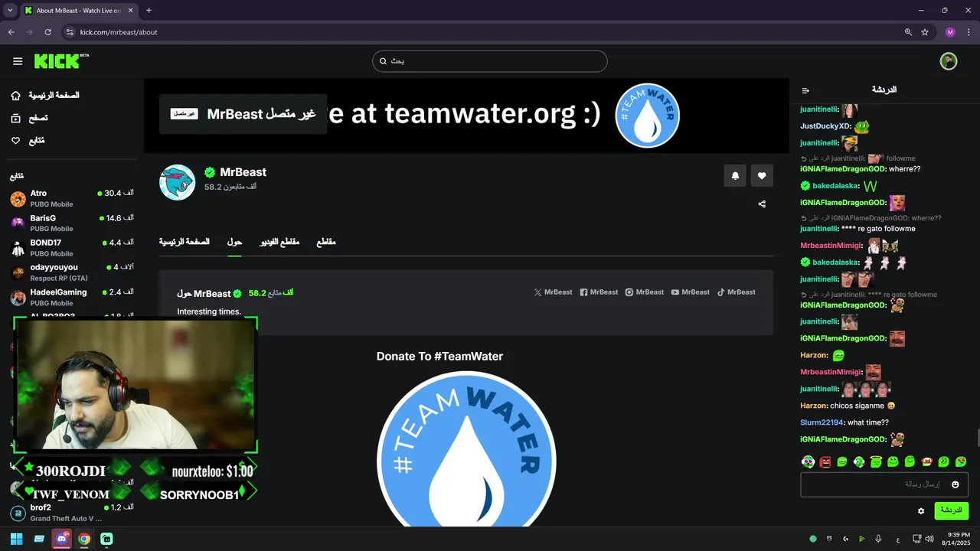Viewport: 980px width, 551px height.
Task: Open Discord from the taskbar
Action: 61,539
